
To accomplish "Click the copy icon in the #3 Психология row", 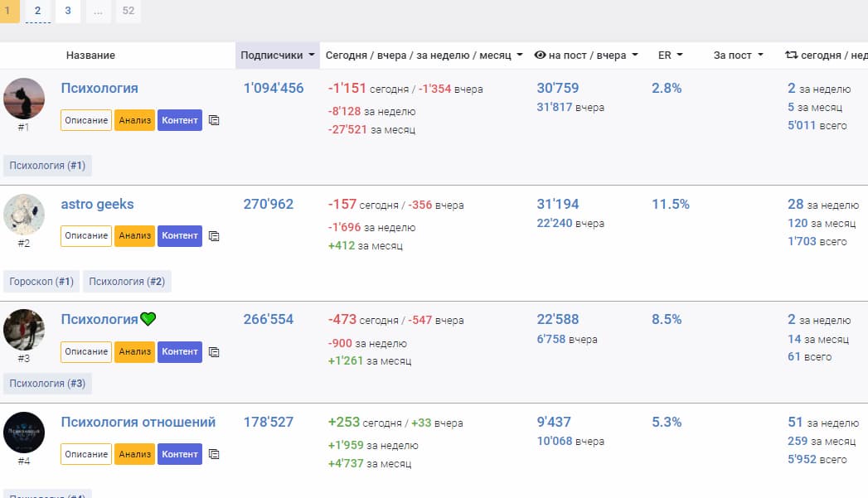I will coord(214,352).
